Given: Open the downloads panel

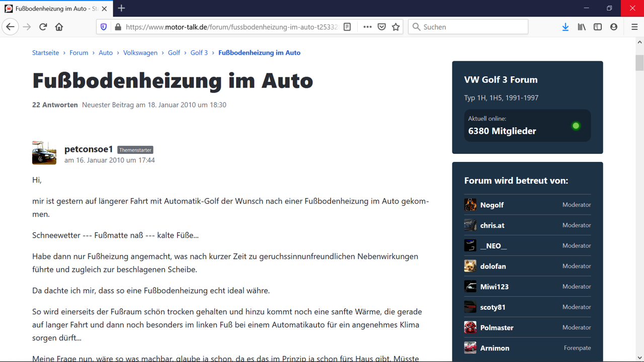Looking at the screenshot, I should click(x=566, y=27).
